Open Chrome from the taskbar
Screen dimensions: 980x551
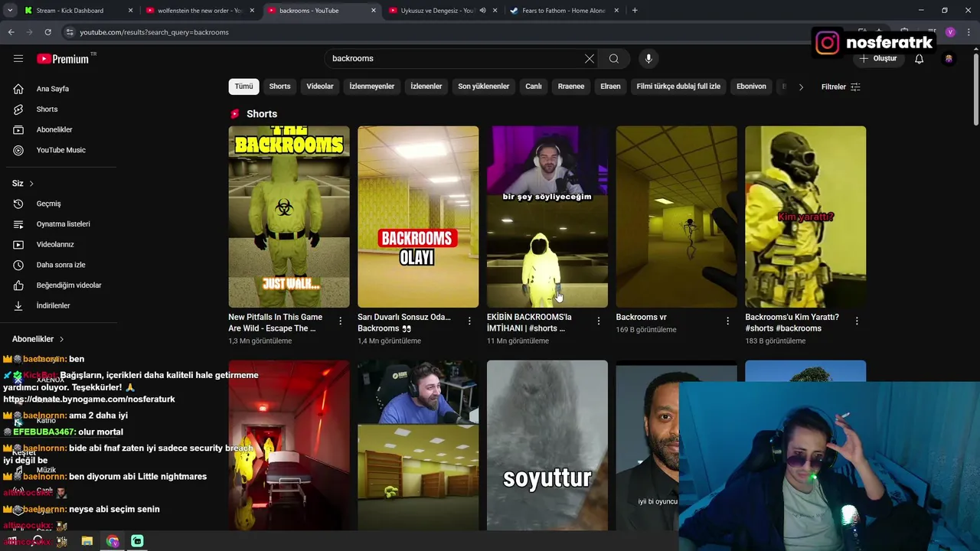113,541
